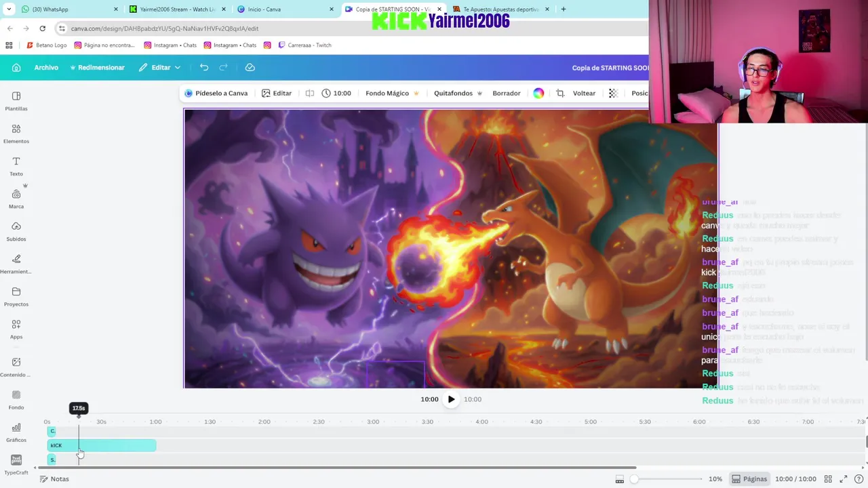Open grid view of pages
Image resolution: width=868 pixels, height=488 pixels.
click(828, 479)
